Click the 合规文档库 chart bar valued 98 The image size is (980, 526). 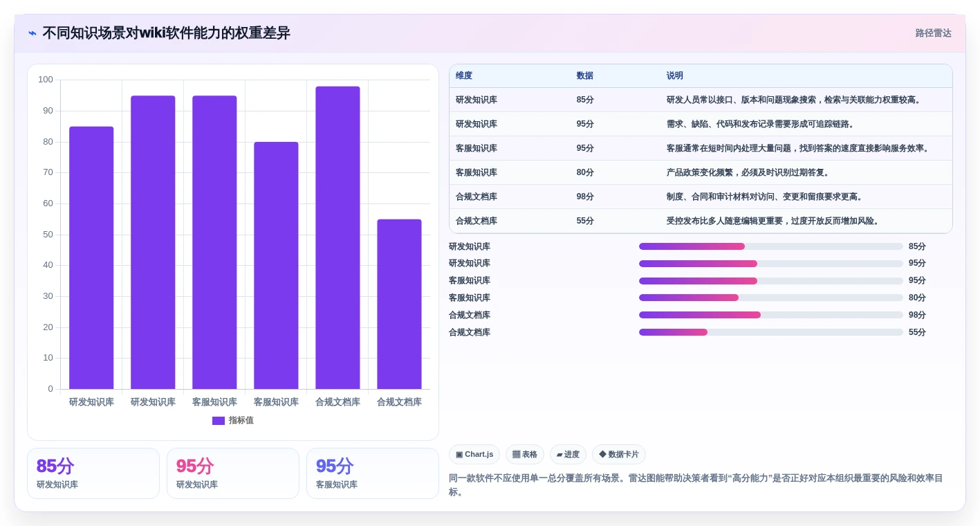pyautogui.click(x=338, y=237)
